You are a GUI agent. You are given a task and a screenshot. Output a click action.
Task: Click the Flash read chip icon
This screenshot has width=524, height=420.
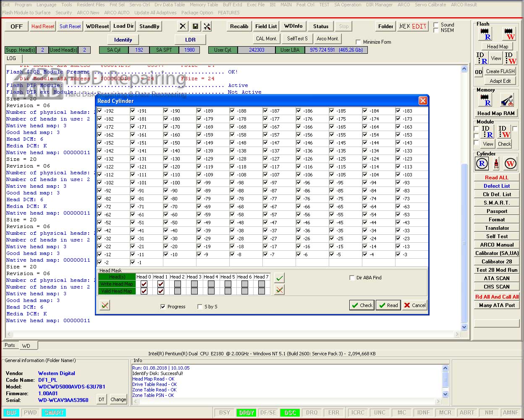coord(485,34)
